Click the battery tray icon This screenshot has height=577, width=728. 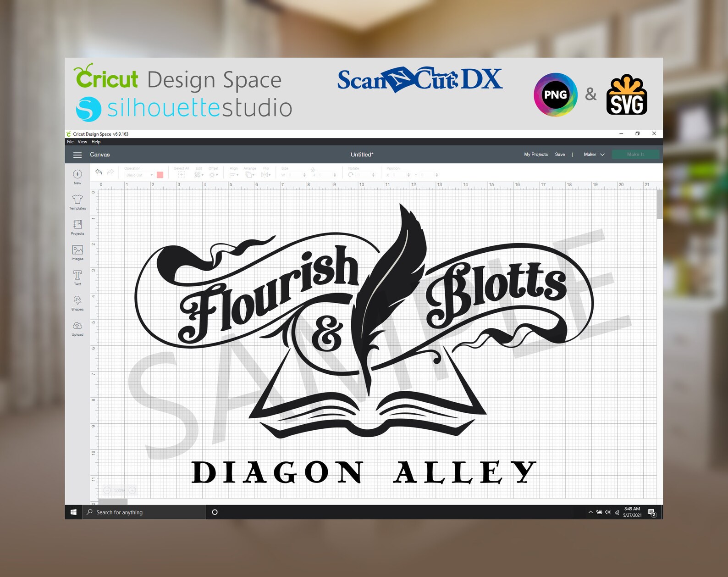point(599,512)
